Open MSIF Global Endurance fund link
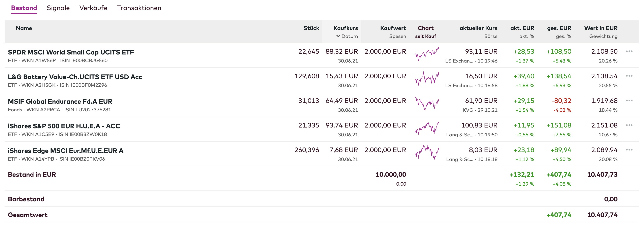644x232 pixels. tap(60, 101)
